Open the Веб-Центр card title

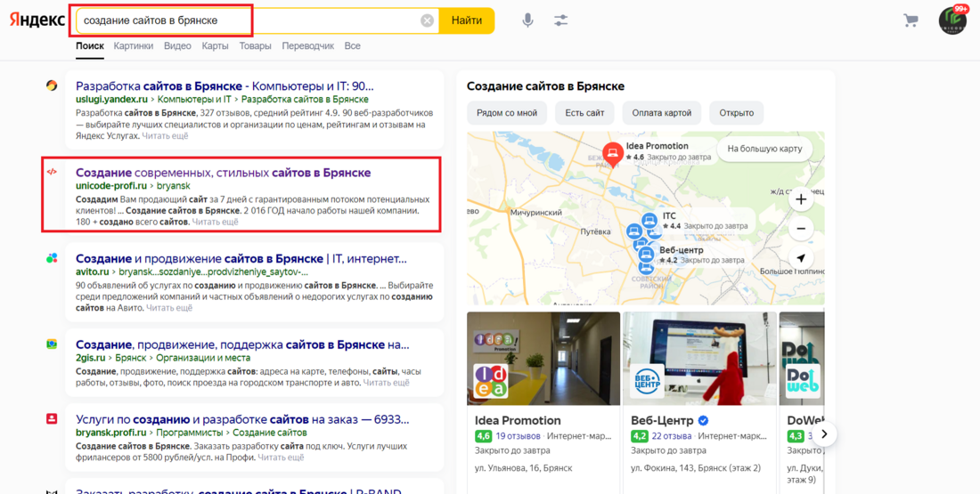[x=662, y=420]
